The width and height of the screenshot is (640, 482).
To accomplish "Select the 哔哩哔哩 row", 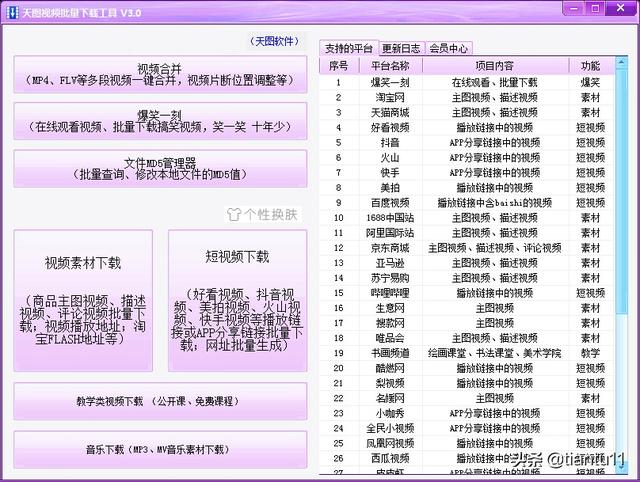I will (x=467, y=293).
